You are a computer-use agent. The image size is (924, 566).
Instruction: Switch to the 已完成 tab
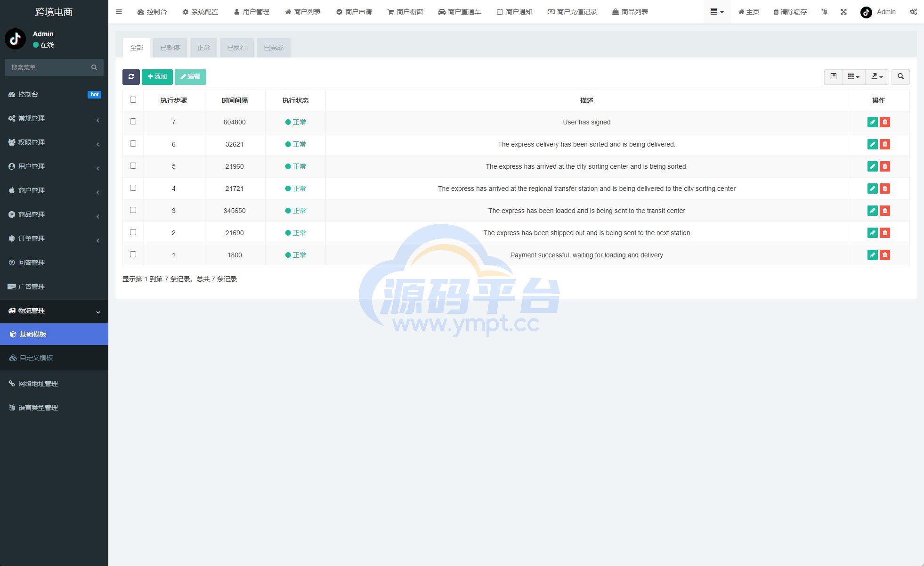click(274, 48)
